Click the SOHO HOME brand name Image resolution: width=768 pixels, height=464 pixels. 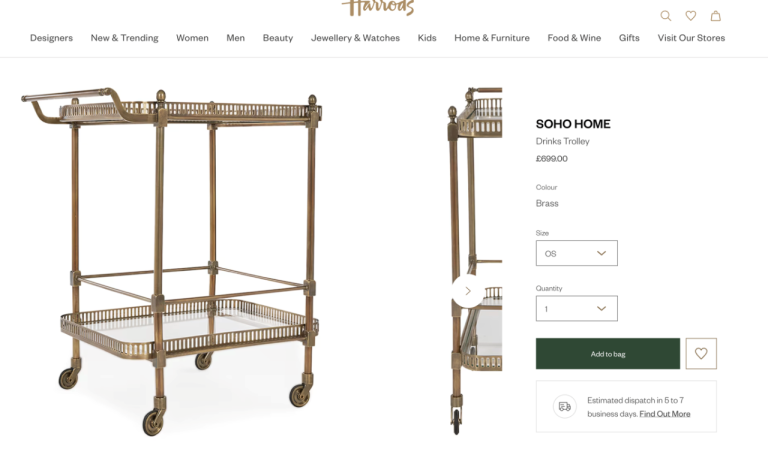point(573,124)
